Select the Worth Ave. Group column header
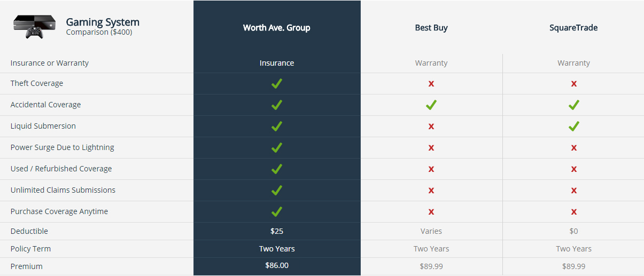The width and height of the screenshot is (644, 276). (277, 28)
